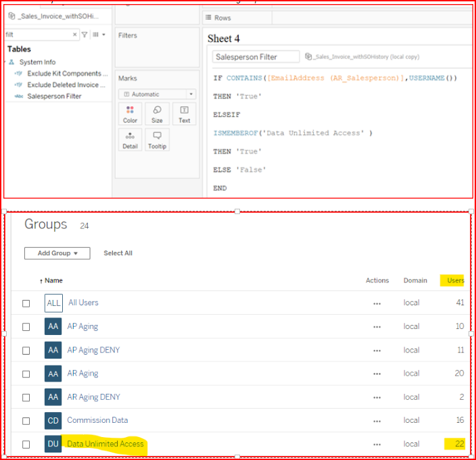Select Salesperson Filter field in Tables

tap(54, 97)
